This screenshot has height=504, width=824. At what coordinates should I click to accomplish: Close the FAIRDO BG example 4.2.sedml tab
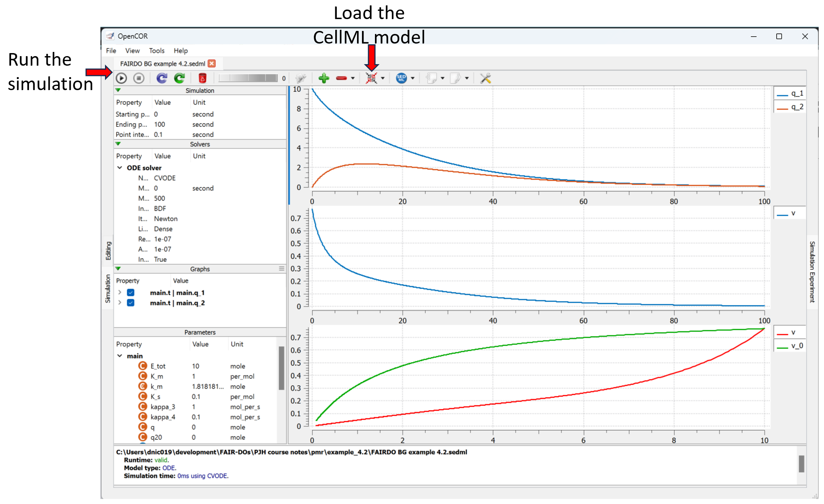212,63
